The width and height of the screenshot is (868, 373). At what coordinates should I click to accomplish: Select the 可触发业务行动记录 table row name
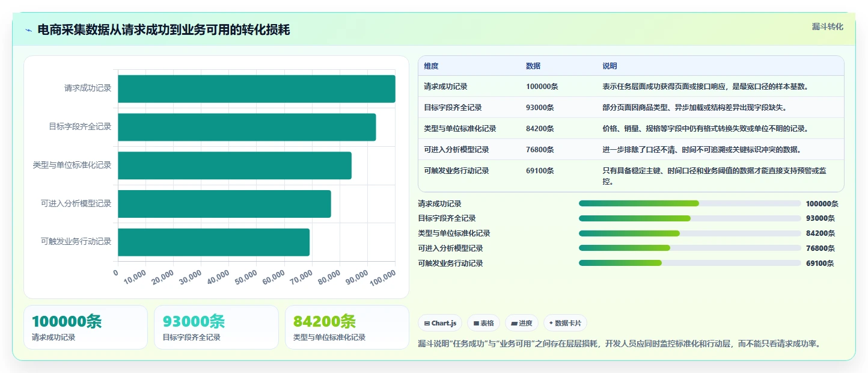click(x=456, y=171)
